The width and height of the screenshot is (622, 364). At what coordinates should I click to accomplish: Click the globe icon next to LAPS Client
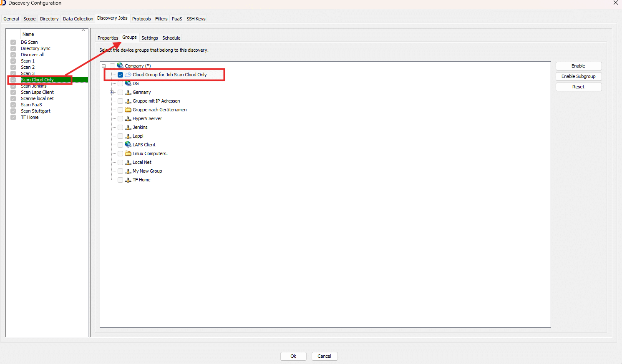pos(128,144)
